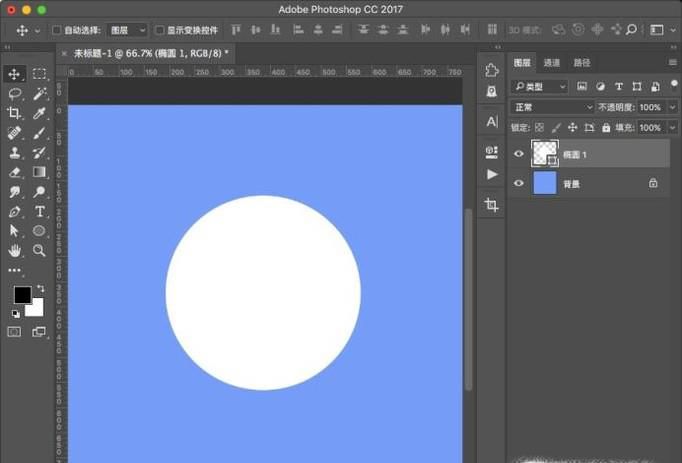Viewport: 682px width, 463px height.
Task: Pick the Horizontal Type tool
Action: coord(40,212)
